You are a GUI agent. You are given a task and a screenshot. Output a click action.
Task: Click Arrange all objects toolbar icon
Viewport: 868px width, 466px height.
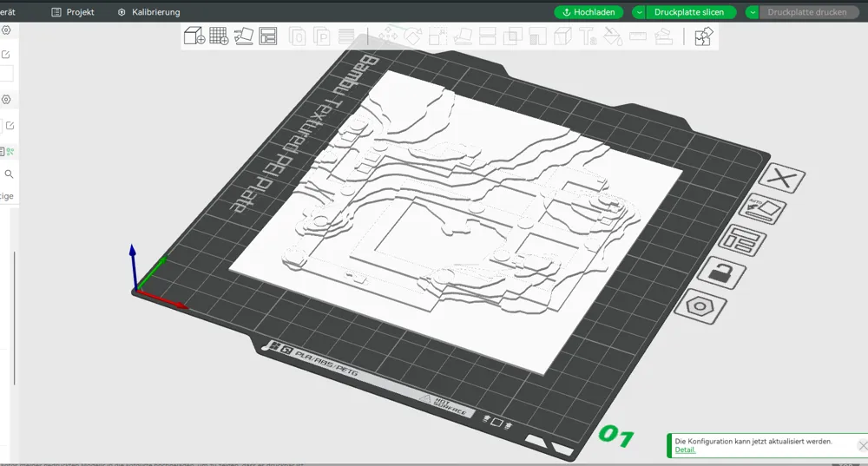click(x=268, y=36)
